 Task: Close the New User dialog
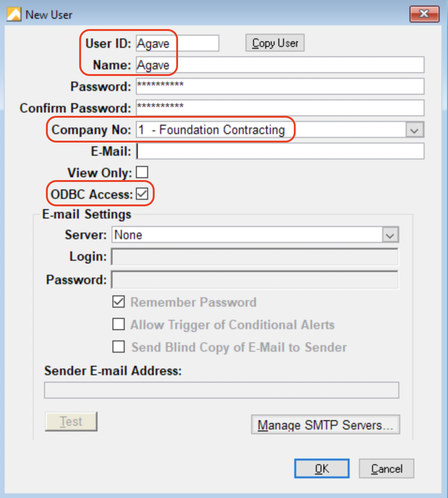tap(425, 14)
